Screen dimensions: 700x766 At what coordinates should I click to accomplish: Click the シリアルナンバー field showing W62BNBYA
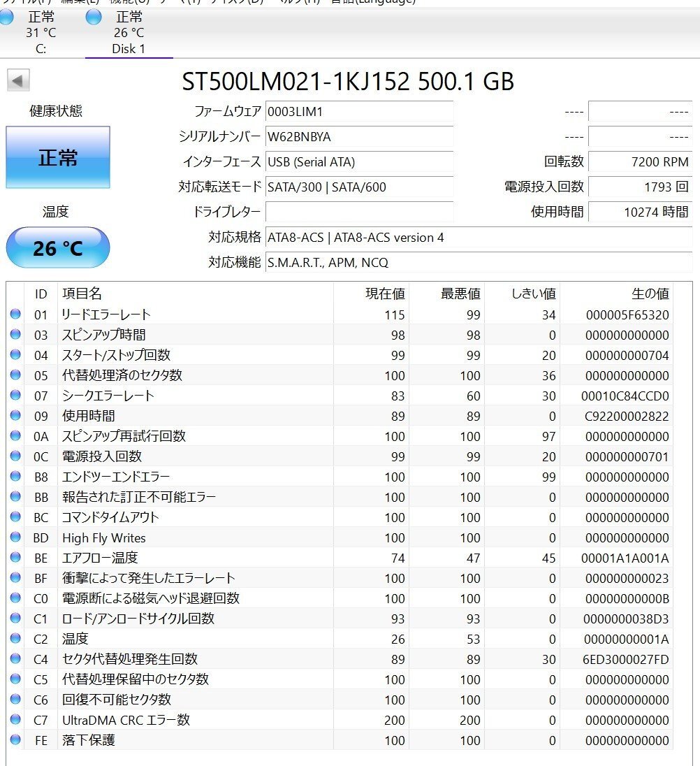click(359, 137)
